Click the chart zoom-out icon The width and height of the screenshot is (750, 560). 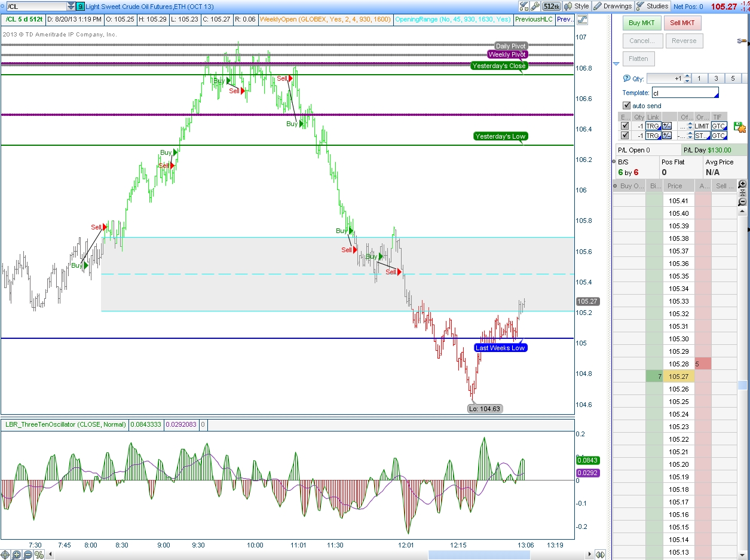(28, 555)
